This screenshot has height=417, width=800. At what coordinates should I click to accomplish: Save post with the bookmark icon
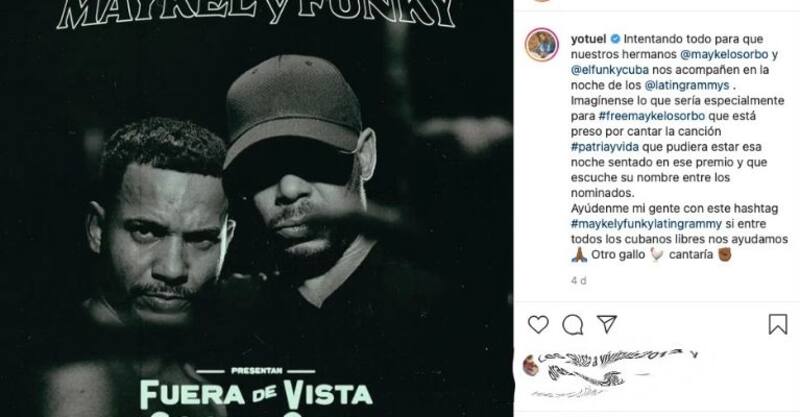pyautogui.click(x=778, y=324)
